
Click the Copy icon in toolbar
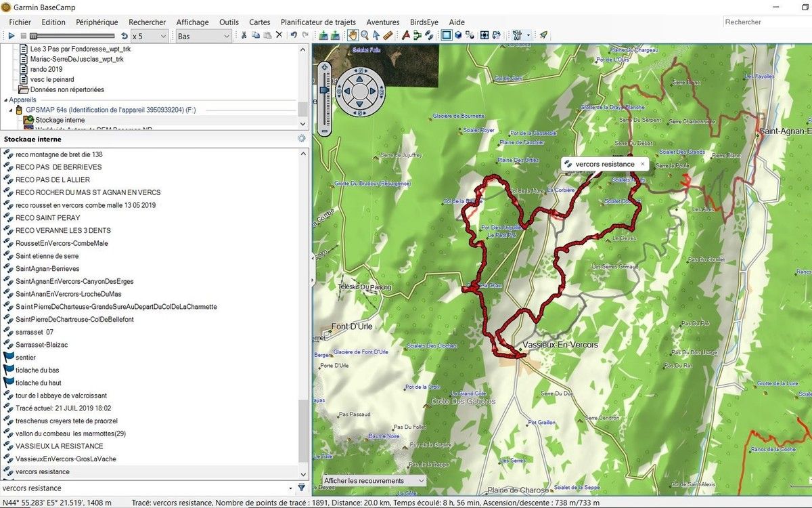(x=256, y=35)
